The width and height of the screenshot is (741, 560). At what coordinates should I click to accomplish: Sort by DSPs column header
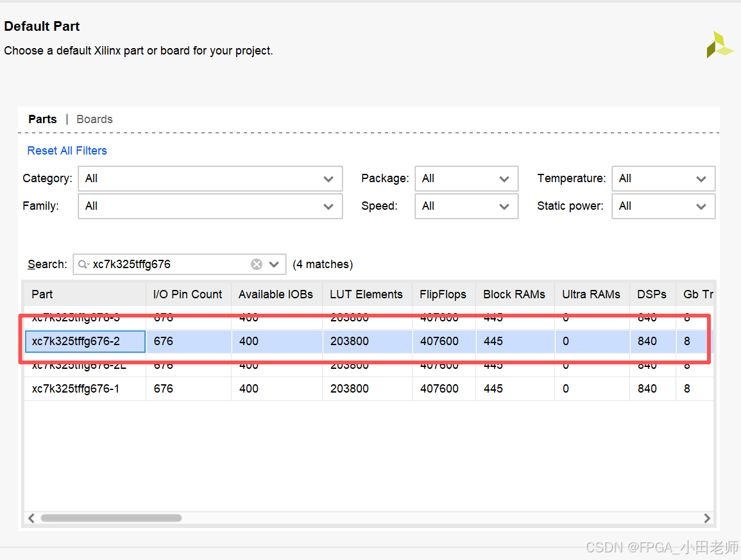652,294
